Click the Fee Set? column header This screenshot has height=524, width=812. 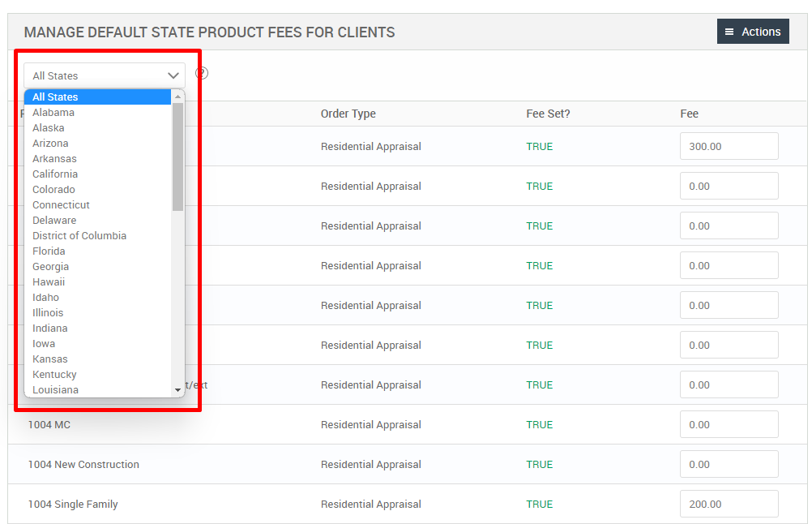point(548,114)
